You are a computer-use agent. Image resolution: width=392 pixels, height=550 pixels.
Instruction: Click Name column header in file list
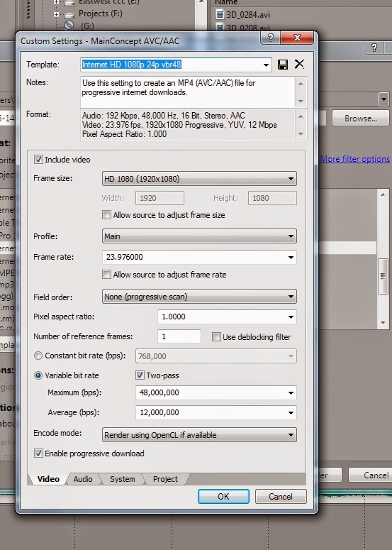coord(225,2)
